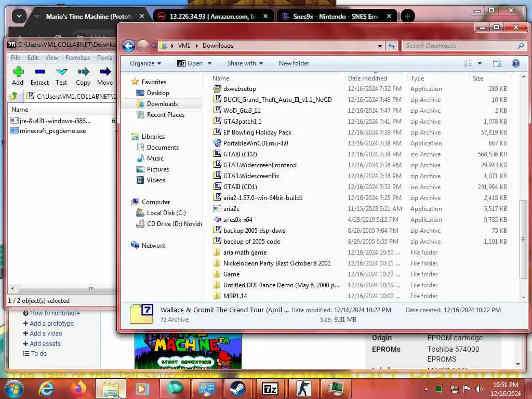Open the Explorer help icon
The width and height of the screenshot is (532, 399).
point(516,63)
